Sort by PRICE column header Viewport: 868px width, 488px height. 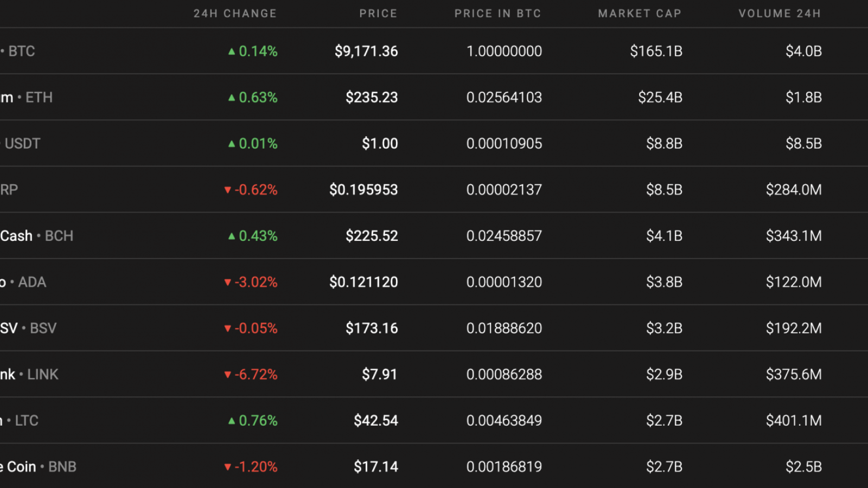(378, 14)
